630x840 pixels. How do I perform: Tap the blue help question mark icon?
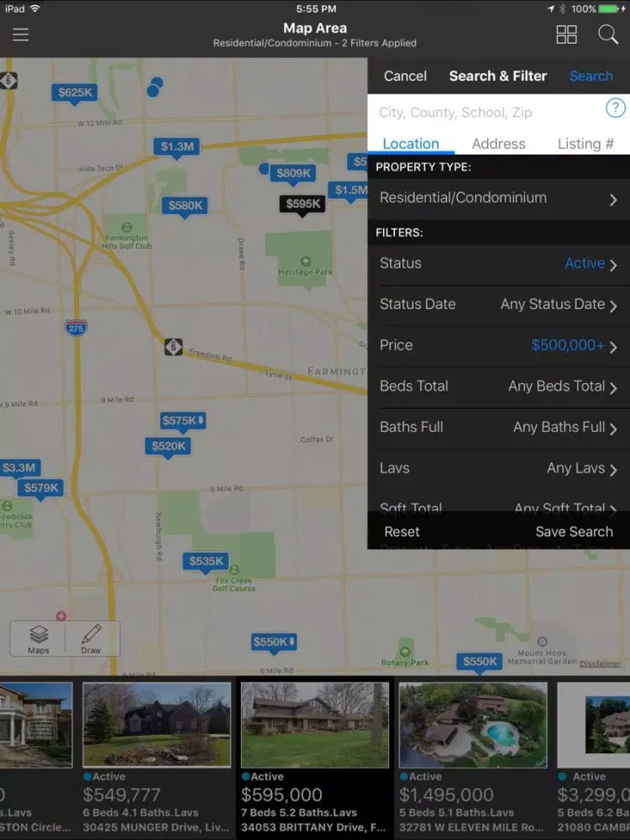pyautogui.click(x=615, y=108)
